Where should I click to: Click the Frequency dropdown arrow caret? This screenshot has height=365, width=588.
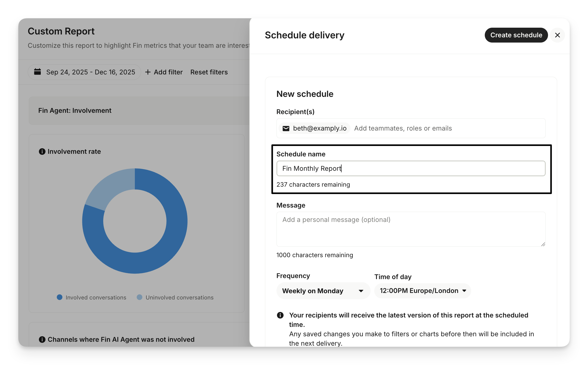click(361, 291)
